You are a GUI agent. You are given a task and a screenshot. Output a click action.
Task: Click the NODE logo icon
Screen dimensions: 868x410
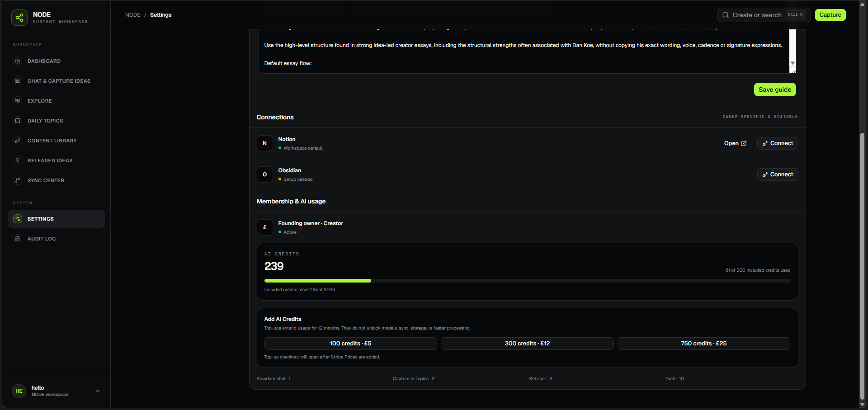point(19,18)
